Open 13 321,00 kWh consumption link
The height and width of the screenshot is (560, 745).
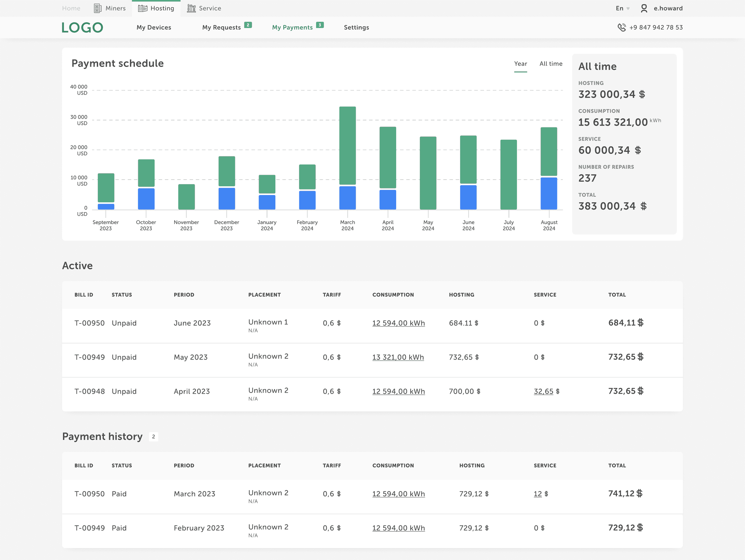click(398, 357)
